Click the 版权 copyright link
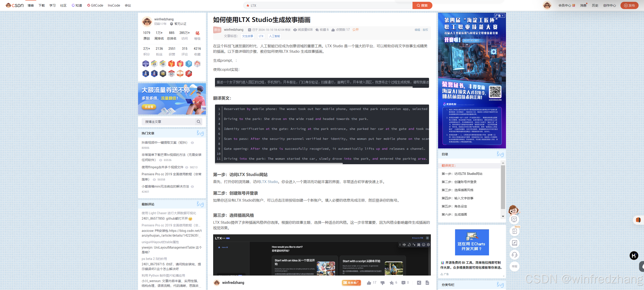Screen dimensions: 644x290 point(425,30)
